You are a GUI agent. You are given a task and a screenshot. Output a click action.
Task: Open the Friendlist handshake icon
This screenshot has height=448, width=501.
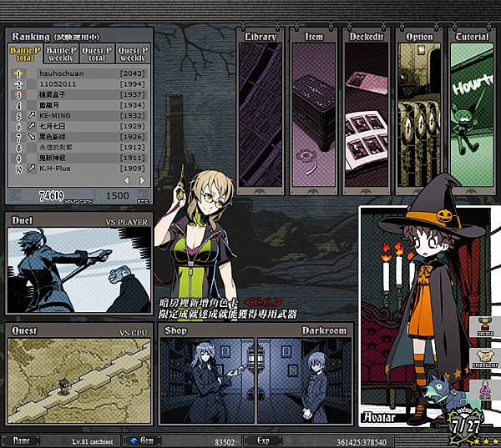click(x=485, y=358)
